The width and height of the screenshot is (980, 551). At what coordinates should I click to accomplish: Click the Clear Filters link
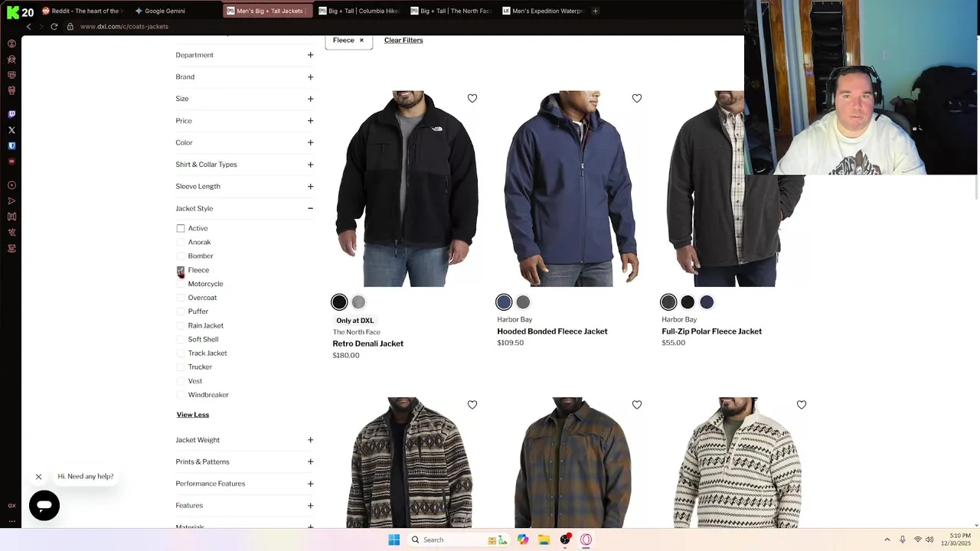pos(403,40)
